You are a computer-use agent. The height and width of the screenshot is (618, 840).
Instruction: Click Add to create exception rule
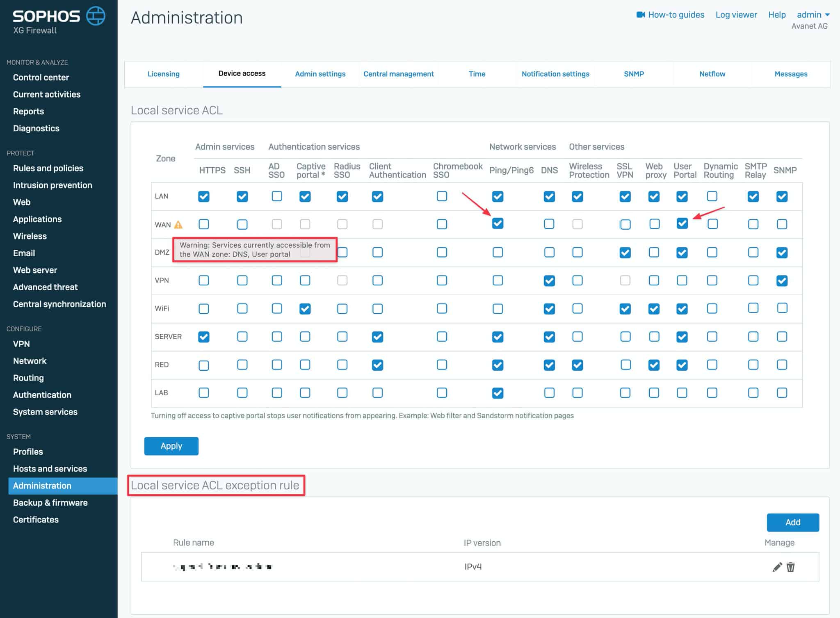tap(792, 522)
